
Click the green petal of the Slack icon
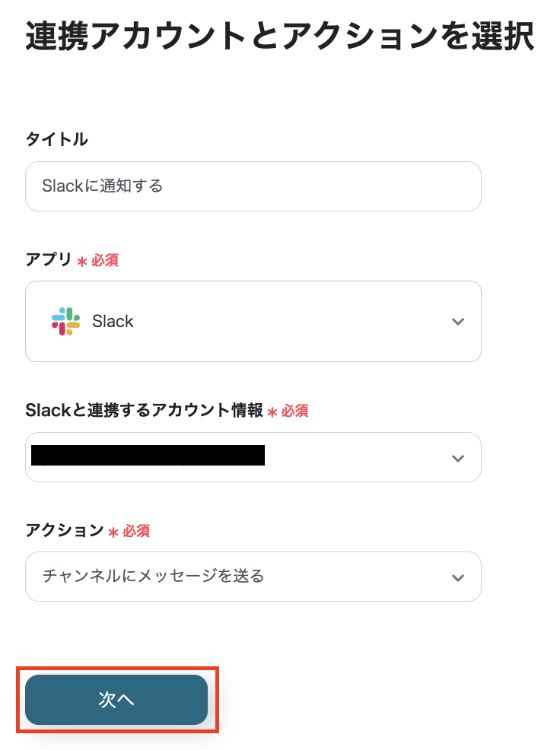[71, 313]
